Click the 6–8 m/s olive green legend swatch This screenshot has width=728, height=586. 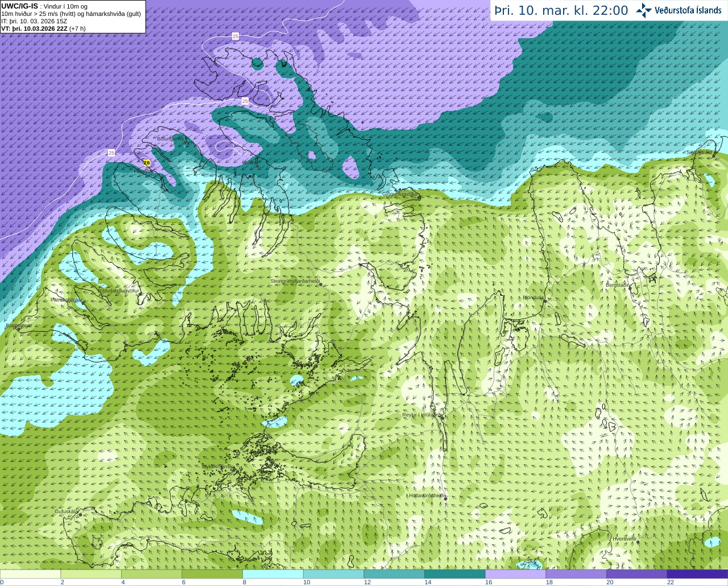(212, 574)
